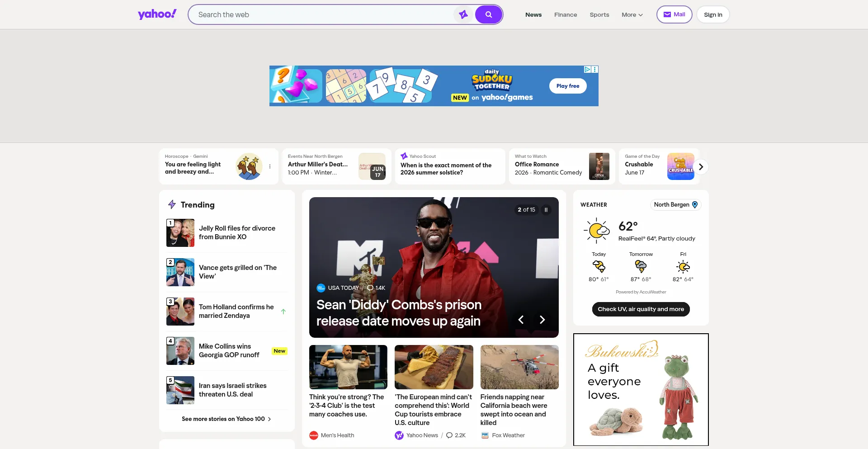
Task: Click the Mail envelope icon
Action: coord(667,14)
